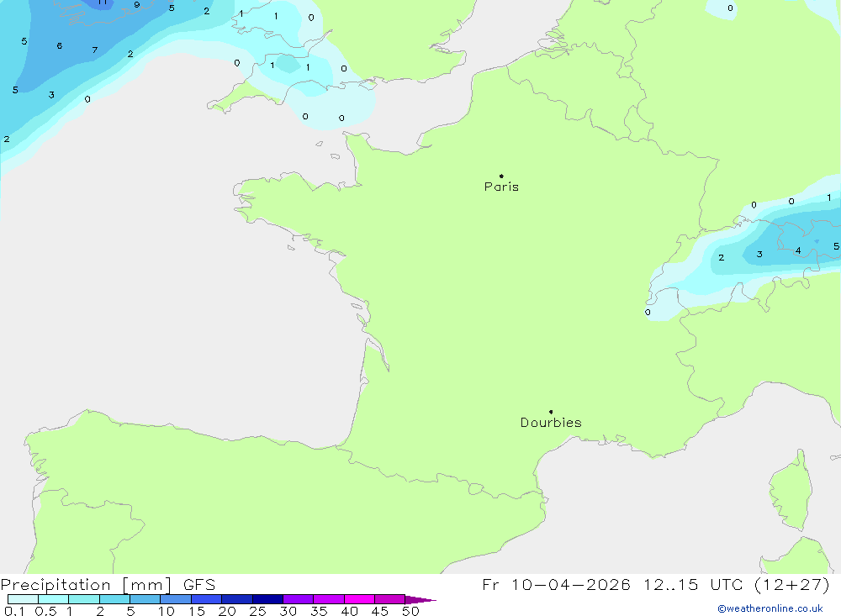The image size is (841, 616).
Task: Pick the 30–35 mm purple legend swatch
Action: (x=299, y=599)
